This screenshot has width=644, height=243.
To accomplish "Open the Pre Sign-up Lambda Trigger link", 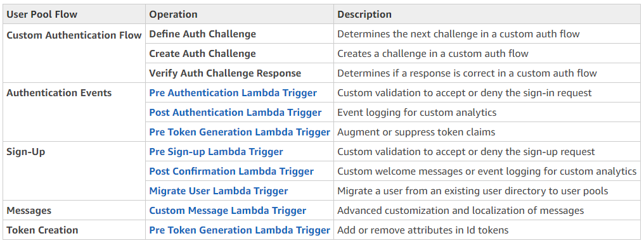I will click(216, 152).
